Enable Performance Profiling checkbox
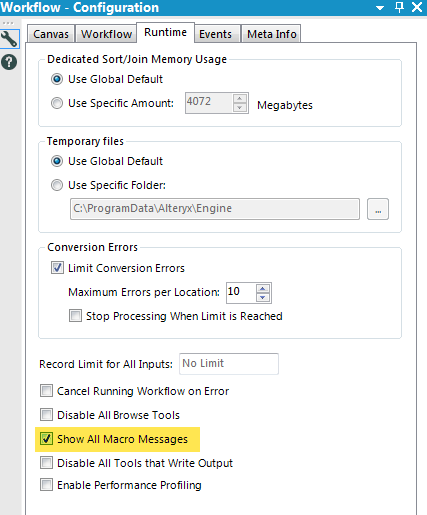The image size is (427, 515). pyautogui.click(x=46, y=485)
